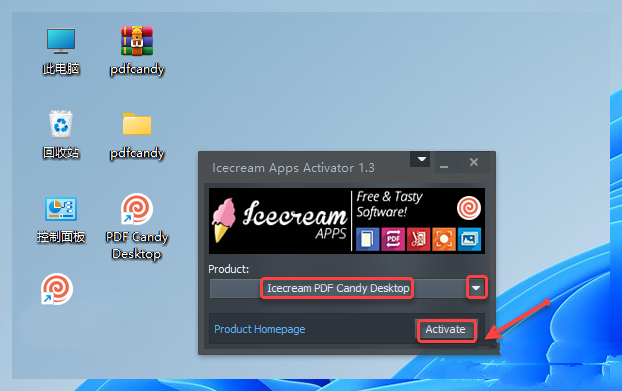This screenshot has width=622, height=391.
Task: Select the 回收站 recycle bin icon
Action: (x=61, y=135)
